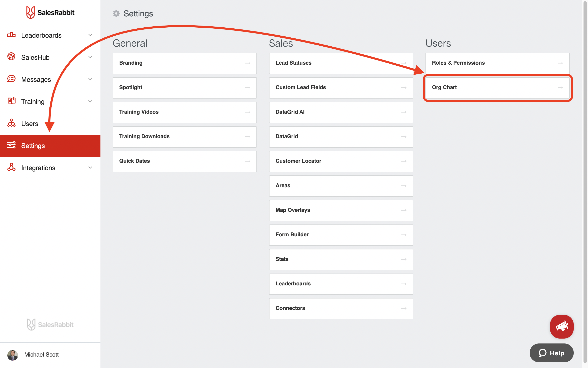Click the arrow icon on Map Overlays row
Viewport: 588px width, 368px height.
tap(404, 210)
